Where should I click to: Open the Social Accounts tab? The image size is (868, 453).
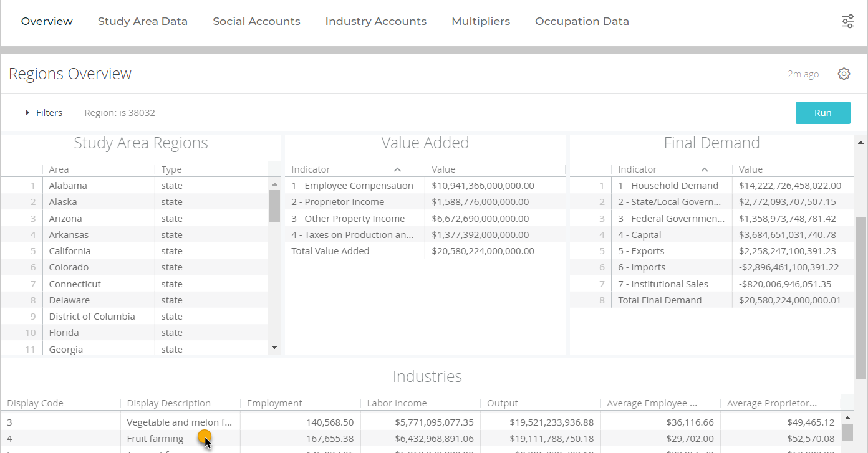pos(256,21)
